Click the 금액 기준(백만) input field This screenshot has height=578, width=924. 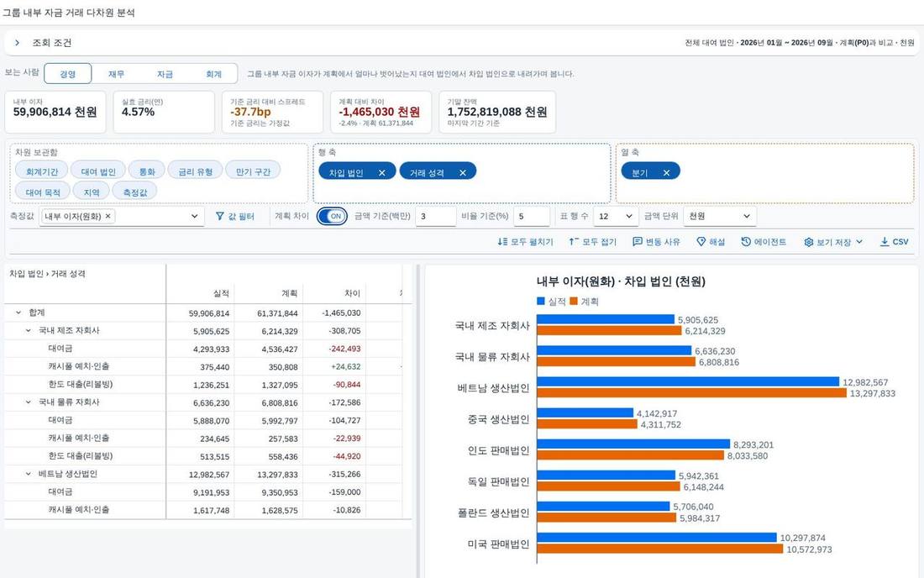tap(435, 216)
